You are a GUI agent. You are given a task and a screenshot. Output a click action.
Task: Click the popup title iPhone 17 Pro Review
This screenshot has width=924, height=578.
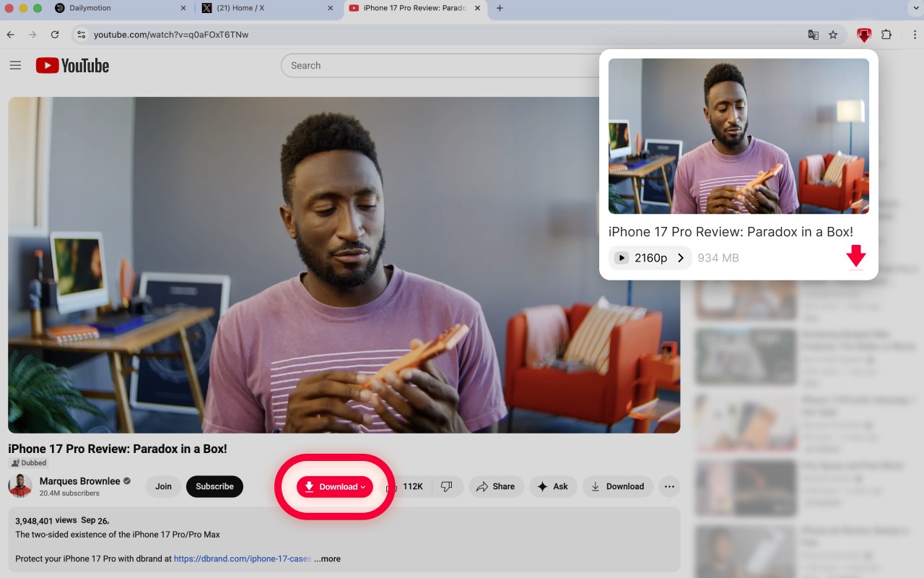(x=731, y=232)
